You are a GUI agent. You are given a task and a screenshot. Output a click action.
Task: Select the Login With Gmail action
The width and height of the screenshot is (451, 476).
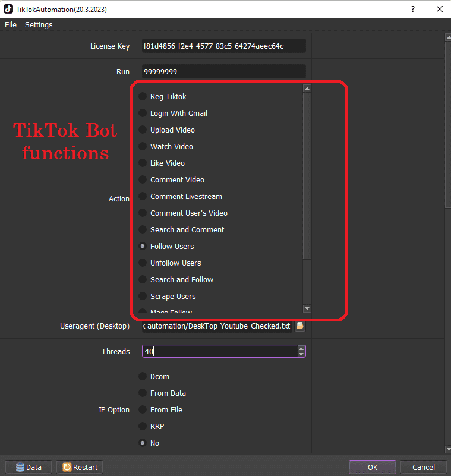tap(173, 114)
